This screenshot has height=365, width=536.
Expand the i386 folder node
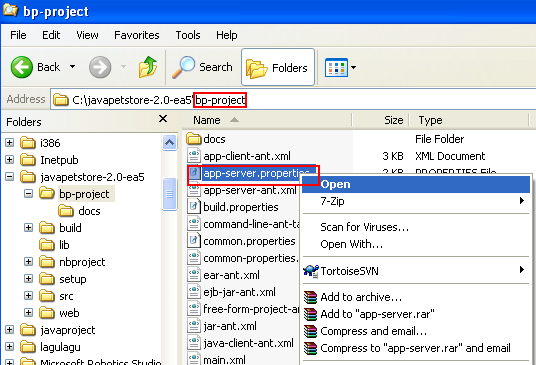click(x=10, y=143)
